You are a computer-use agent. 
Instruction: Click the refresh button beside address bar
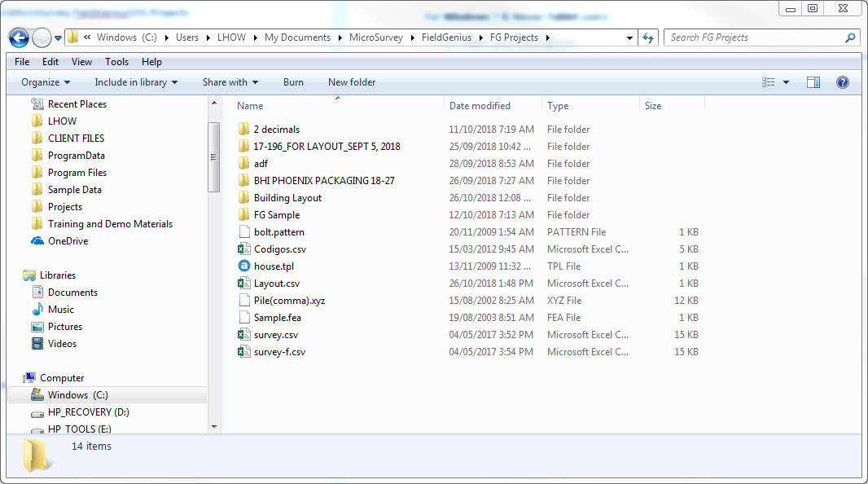648,37
